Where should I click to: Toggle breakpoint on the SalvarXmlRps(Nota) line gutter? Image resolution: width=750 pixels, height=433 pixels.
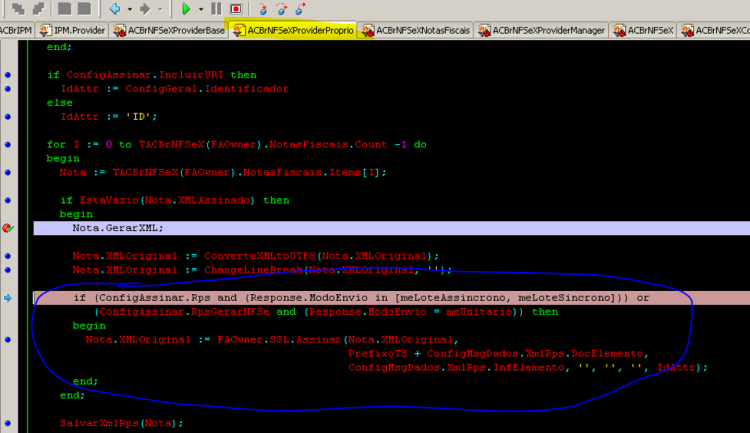pos(8,423)
